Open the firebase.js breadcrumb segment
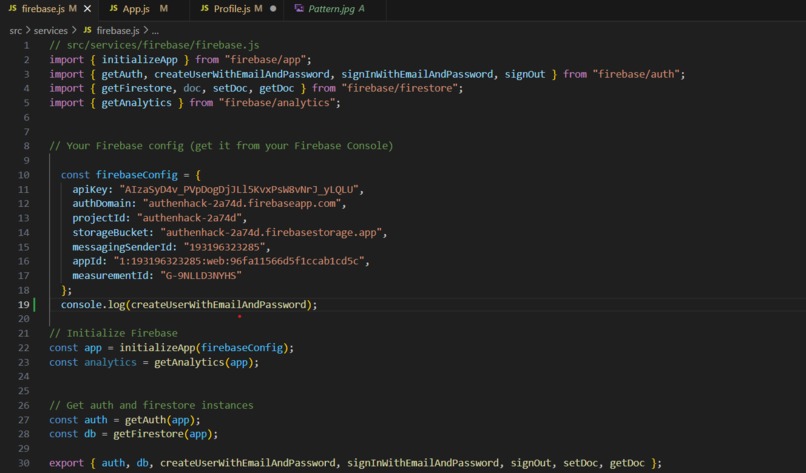 (118, 31)
